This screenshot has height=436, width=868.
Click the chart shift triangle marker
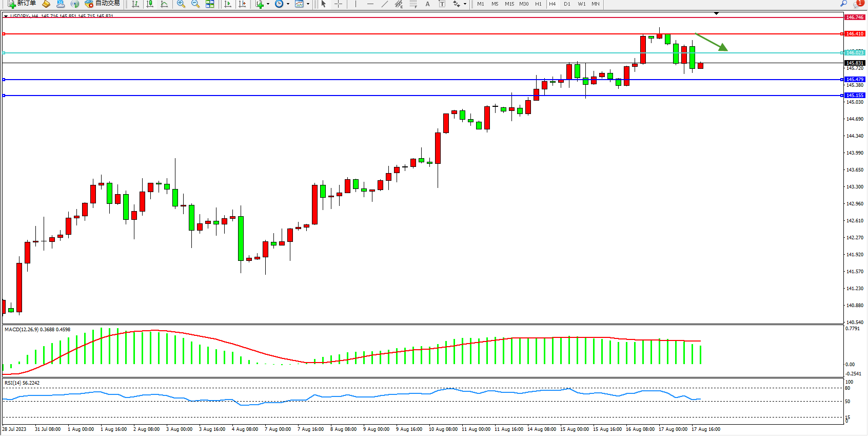(717, 13)
